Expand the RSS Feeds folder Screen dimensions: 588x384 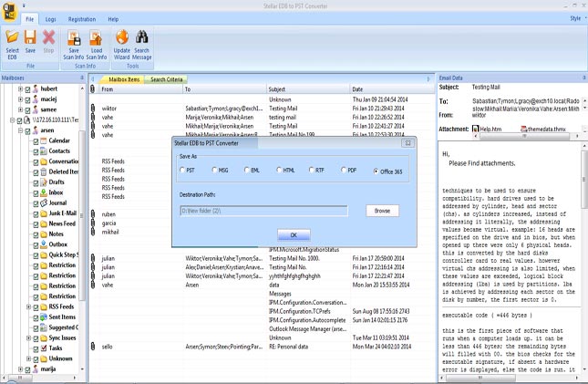[28, 307]
